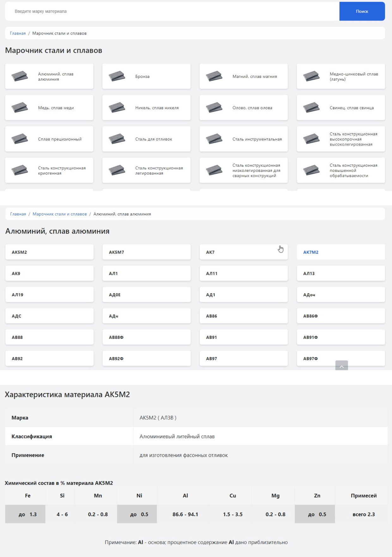Go to Марочник стали и сплавов breadcrumb link
This screenshot has height=557, width=392.
(x=60, y=214)
